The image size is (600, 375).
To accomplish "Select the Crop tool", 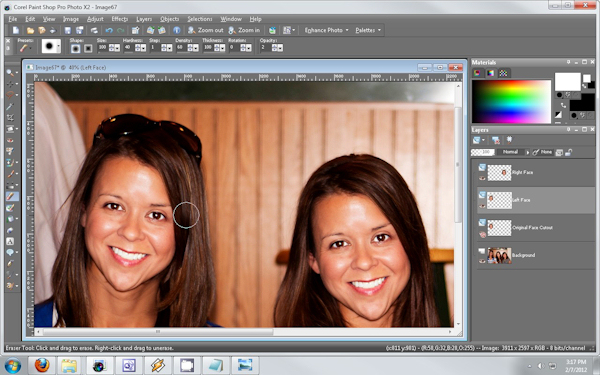I will click(10, 117).
